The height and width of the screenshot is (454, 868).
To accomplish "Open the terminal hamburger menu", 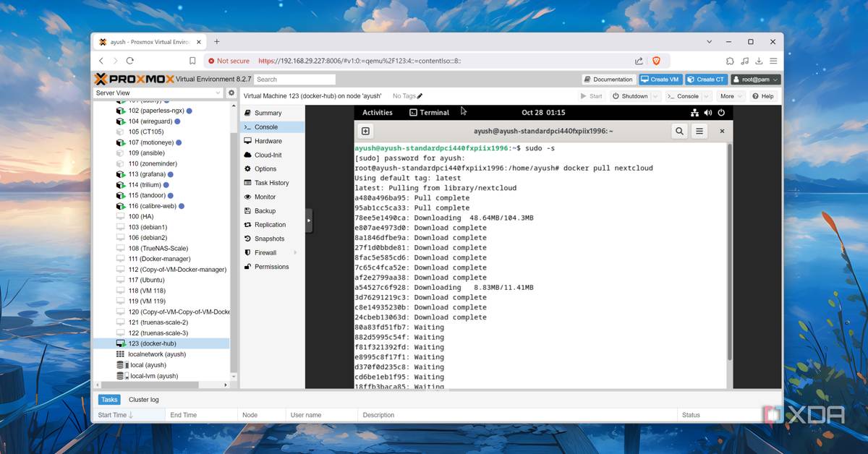I will [699, 132].
